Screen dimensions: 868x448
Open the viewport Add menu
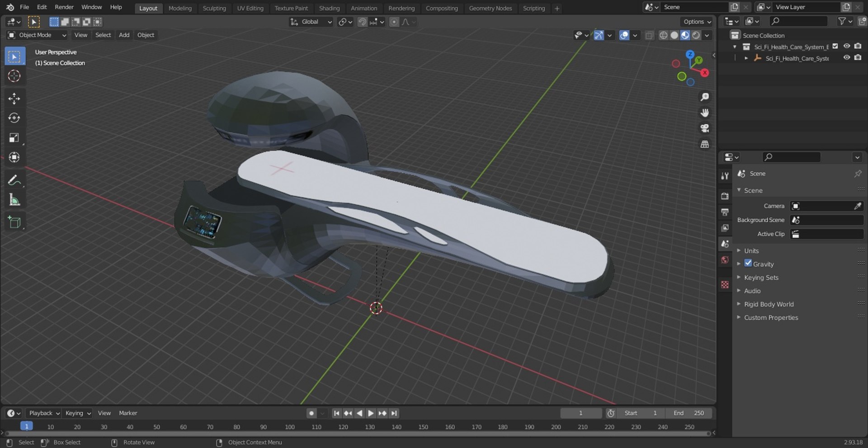point(124,35)
